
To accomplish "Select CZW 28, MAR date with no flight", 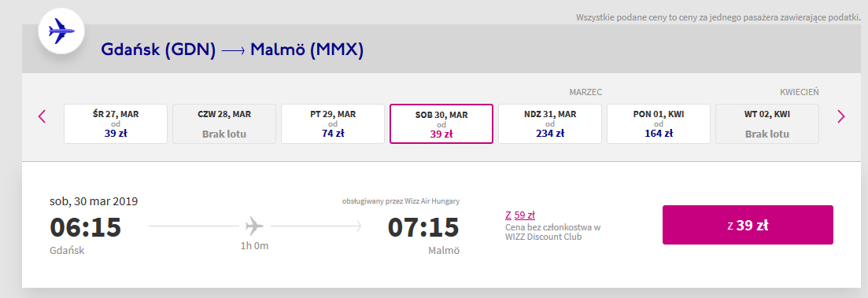I will pos(224,124).
